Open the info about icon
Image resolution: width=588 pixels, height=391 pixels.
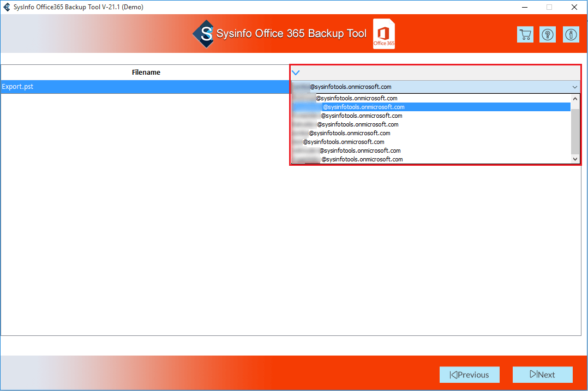[x=571, y=34]
